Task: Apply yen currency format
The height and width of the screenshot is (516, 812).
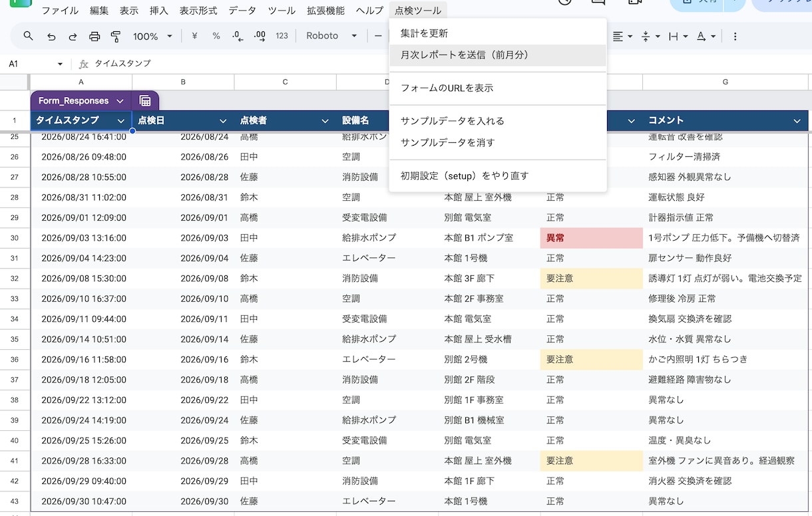Action: pos(194,36)
